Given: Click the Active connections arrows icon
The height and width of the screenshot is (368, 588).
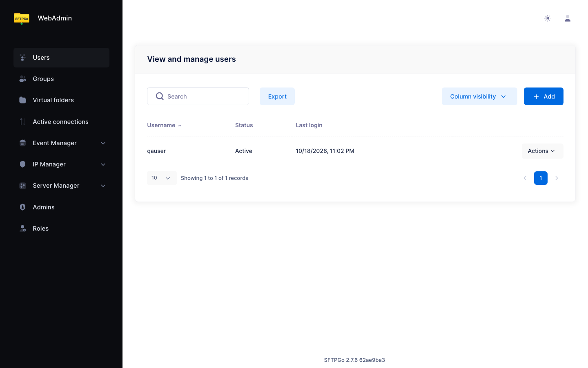Looking at the screenshot, I should [23, 121].
